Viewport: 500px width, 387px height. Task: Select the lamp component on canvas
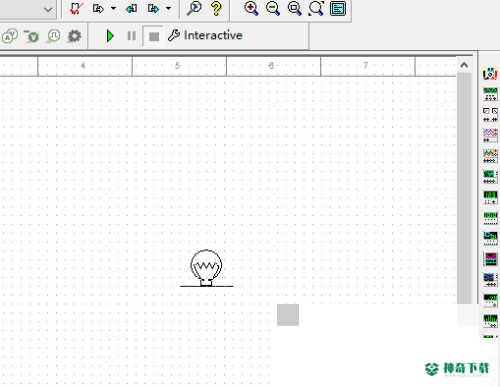pyautogui.click(x=206, y=268)
